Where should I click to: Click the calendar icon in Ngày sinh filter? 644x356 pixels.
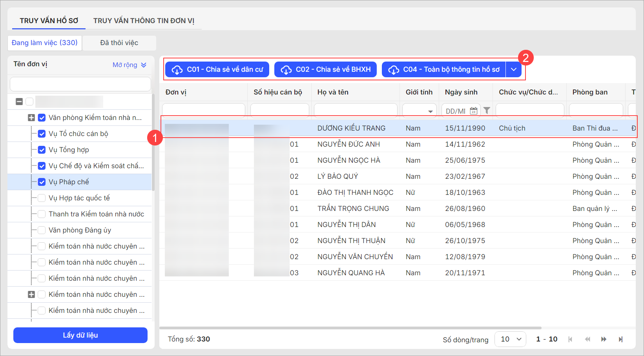[x=473, y=111]
